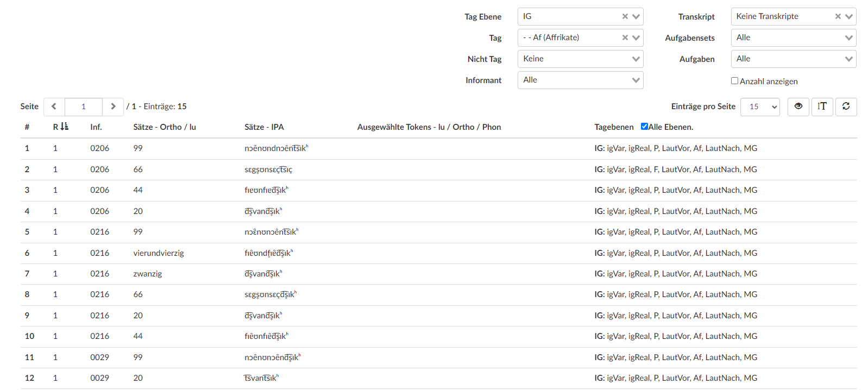Click the page number input field
Screen dimensions: 868x390
click(84, 106)
